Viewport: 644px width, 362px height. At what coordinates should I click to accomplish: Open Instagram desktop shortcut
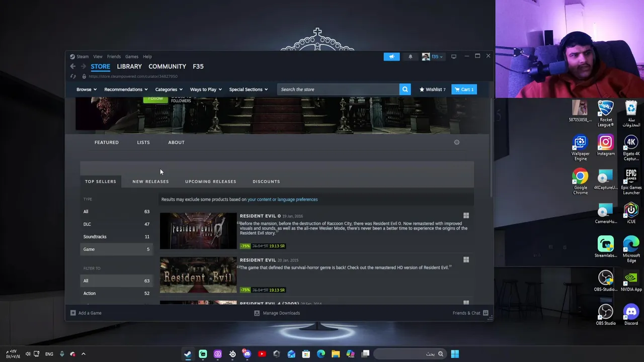(x=606, y=146)
